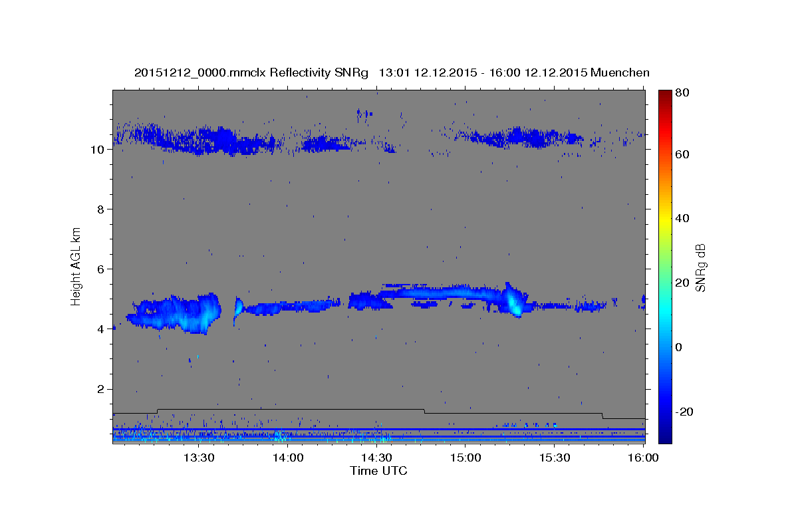
Task: Click the height tick label 10
Action: (97, 150)
